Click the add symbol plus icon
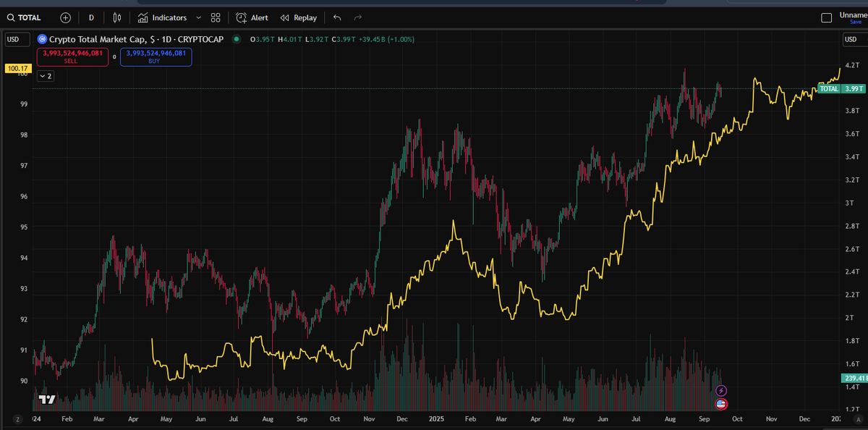The height and width of the screenshot is (430, 868). (66, 17)
